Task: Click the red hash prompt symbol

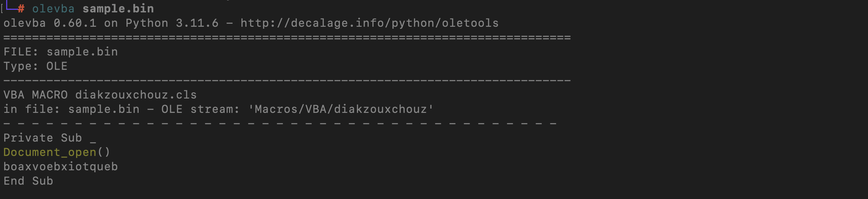Action: [x=21, y=9]
